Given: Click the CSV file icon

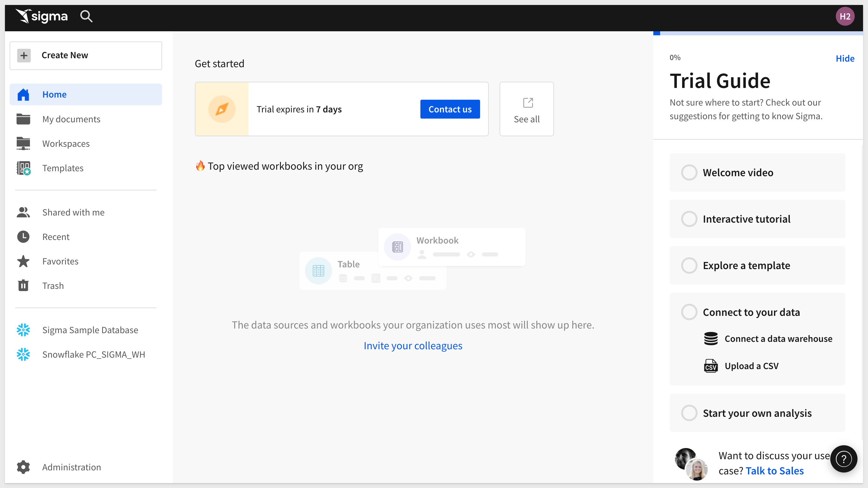Looking at the screenshot, I should (711, 366).
